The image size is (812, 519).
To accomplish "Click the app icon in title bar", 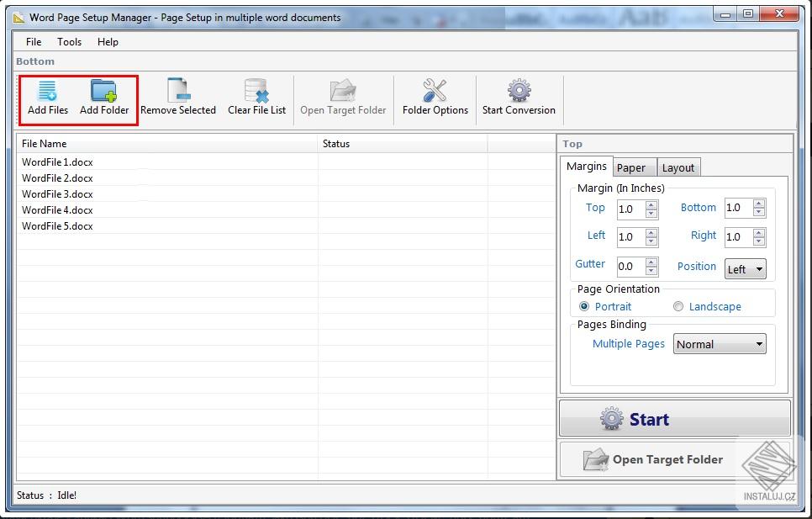I will point(18,18).
